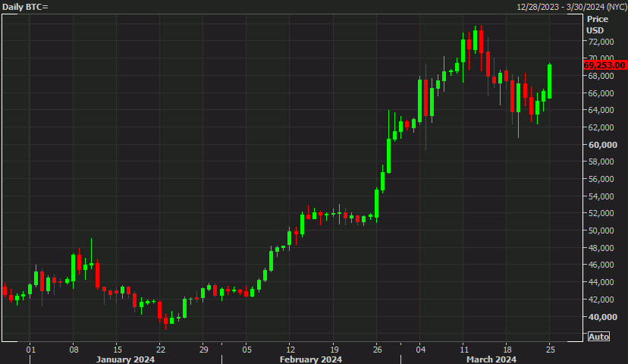Click the 26 date tick in February

click(x=377, y=350)
